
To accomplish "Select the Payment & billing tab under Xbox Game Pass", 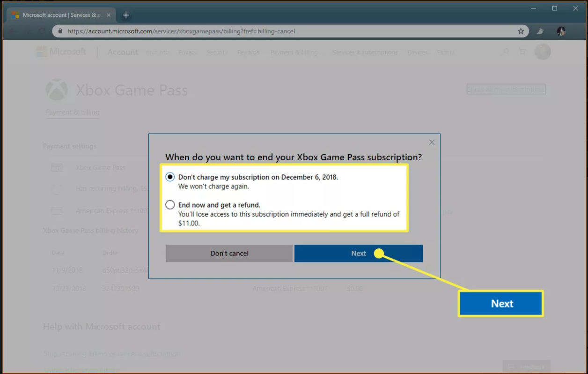I will tap(72, 112).
